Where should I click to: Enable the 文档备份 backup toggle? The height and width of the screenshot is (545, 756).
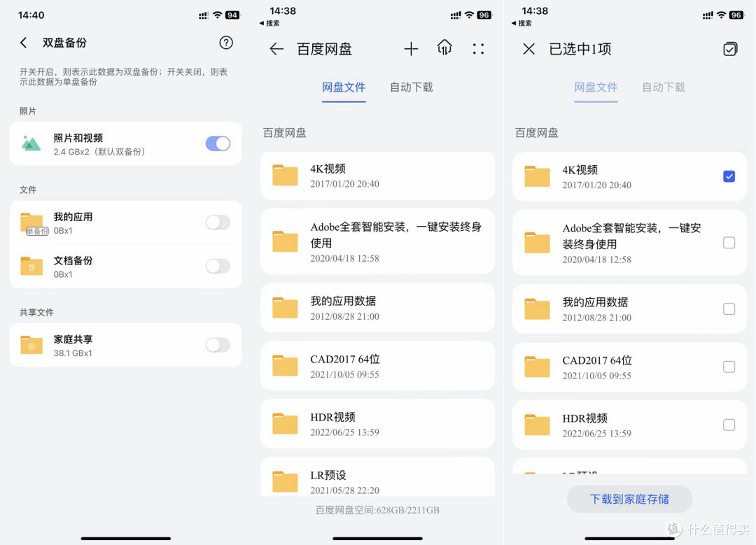(x=217, y=266)
